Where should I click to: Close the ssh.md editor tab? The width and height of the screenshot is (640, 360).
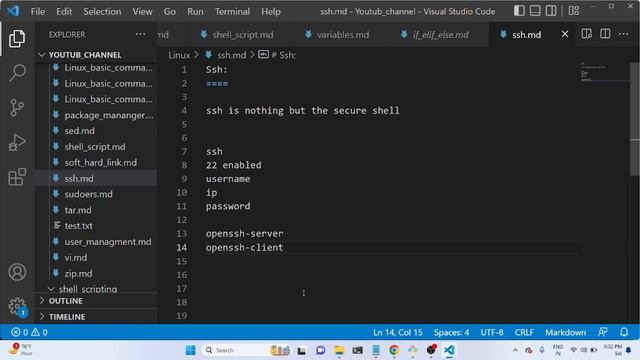564,34
